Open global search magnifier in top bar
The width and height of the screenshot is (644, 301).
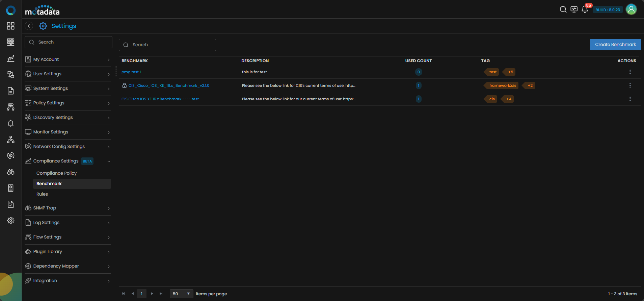click(563, 9)
